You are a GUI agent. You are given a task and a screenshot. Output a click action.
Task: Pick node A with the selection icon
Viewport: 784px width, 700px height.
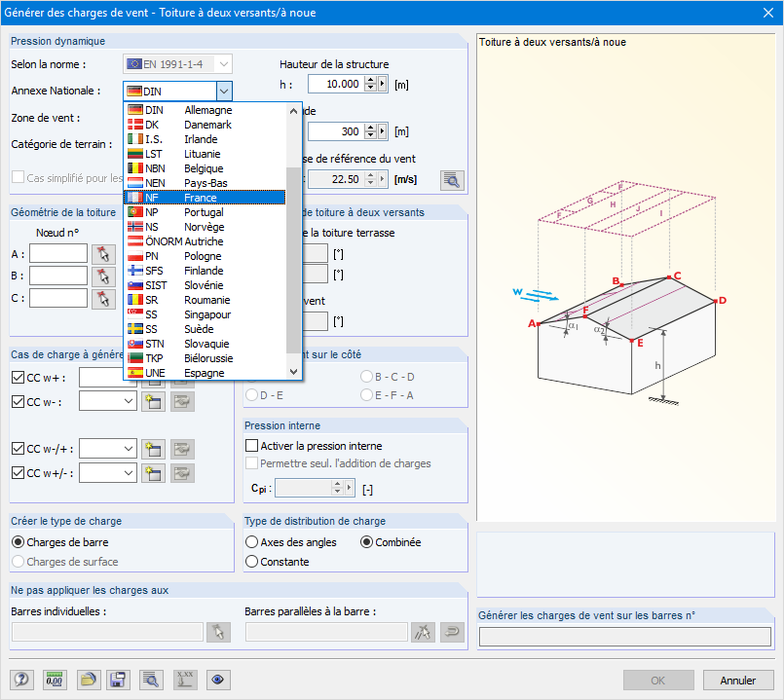click(x=103, y=254)
